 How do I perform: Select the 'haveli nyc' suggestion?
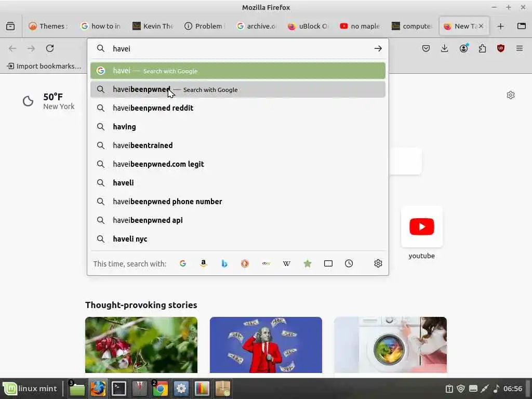click(x=238, y=239)
